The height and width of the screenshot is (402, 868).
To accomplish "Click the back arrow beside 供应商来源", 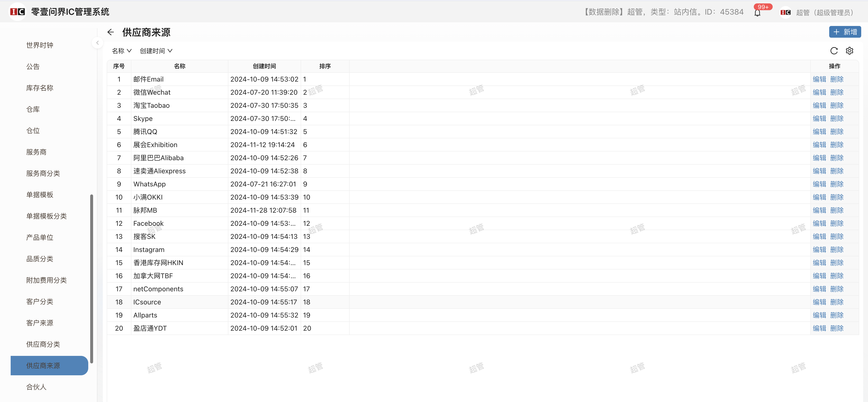I will 111,32.
